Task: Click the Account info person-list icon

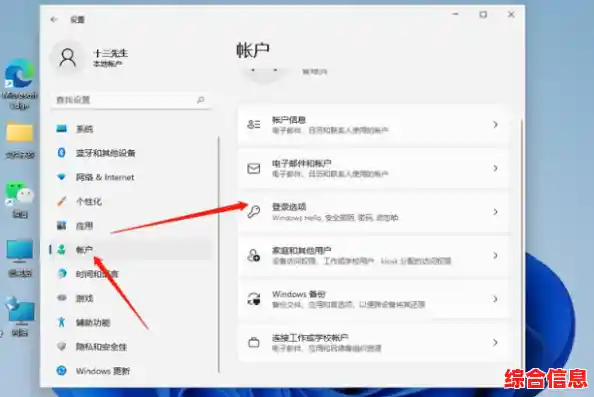Action: 253,124
